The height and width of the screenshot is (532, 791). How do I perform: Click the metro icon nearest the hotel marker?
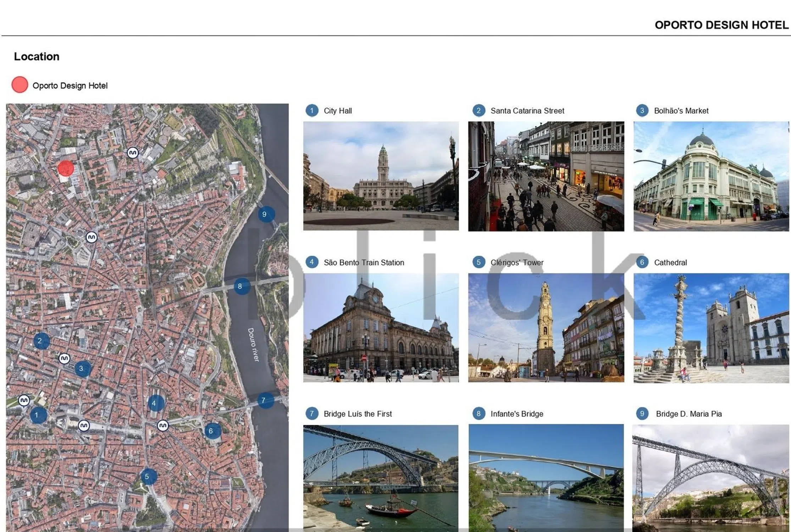click(x=133, y=153)
